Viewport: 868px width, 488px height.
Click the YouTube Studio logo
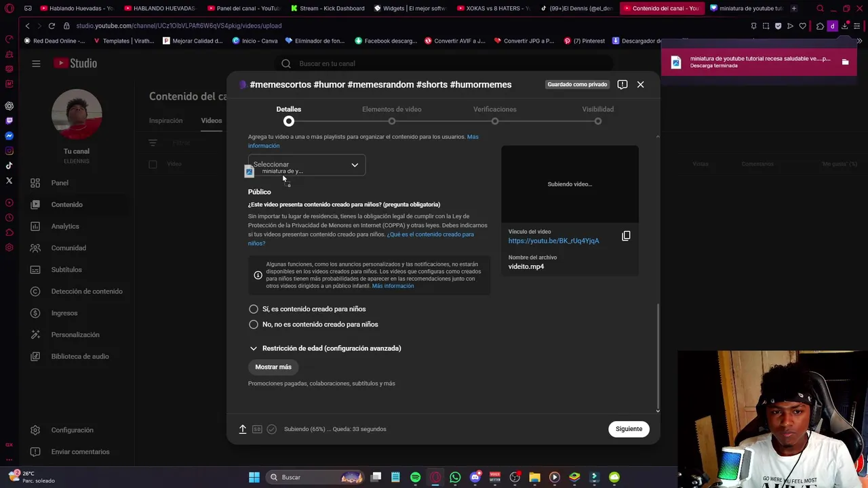tap(76, 63)
